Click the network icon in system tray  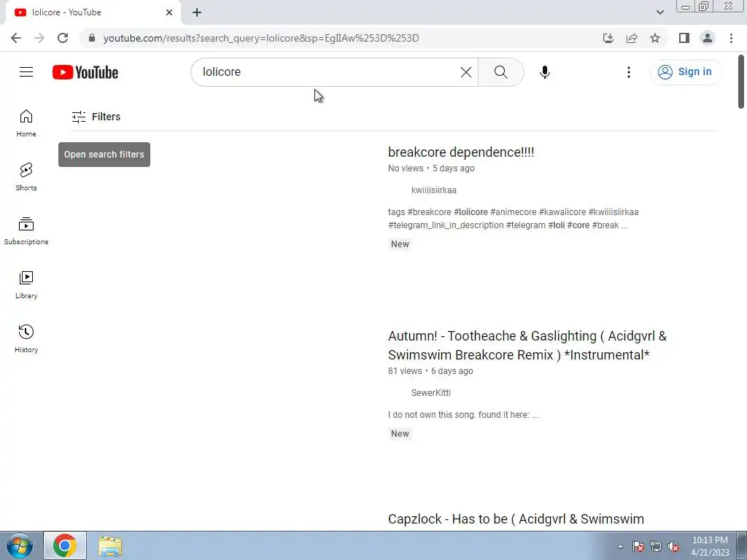pos(656,546)
